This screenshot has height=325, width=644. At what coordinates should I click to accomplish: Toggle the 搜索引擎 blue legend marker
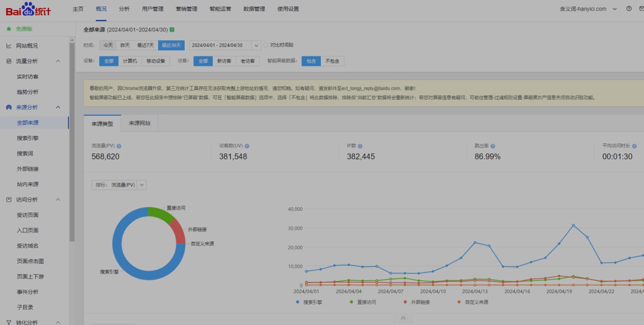[298, 302]
